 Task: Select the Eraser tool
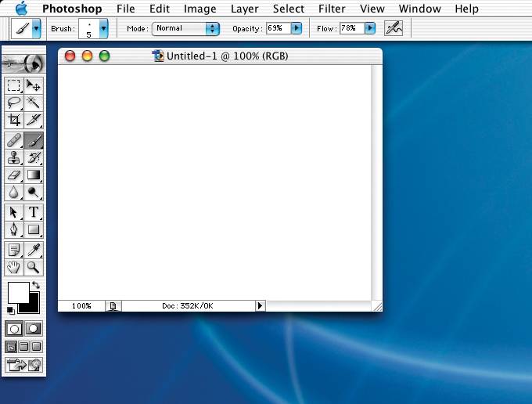[x=14, y=175]
